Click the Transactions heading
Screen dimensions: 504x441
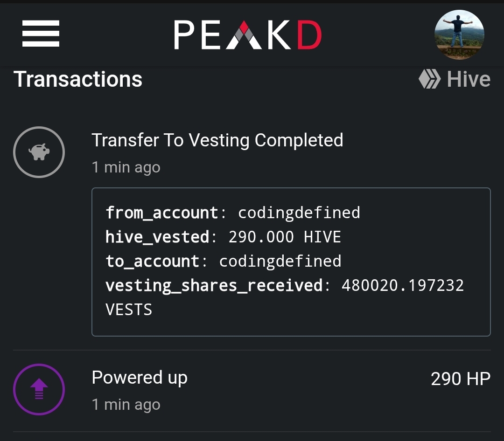tap(78, 79)
